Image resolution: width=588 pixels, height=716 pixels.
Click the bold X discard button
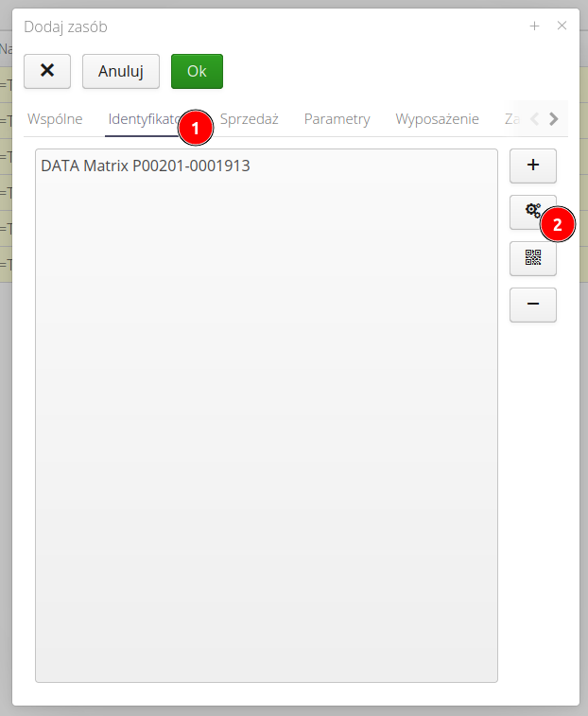point(47,71)
